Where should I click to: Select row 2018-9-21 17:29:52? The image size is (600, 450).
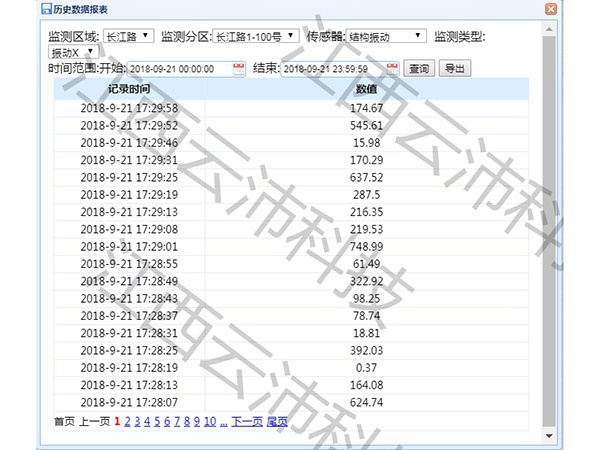(x=291, y=126)
